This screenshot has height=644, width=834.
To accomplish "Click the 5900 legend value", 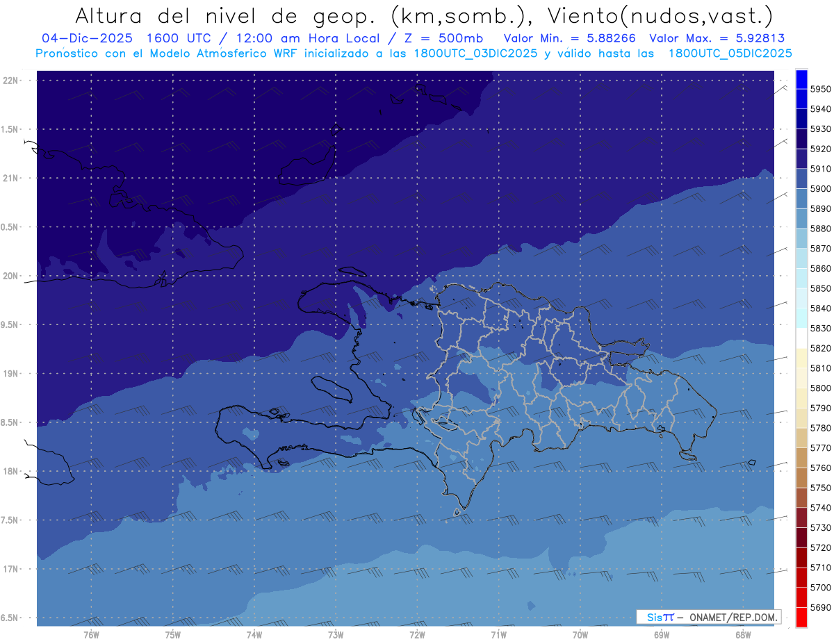I will tap(821, 188).
